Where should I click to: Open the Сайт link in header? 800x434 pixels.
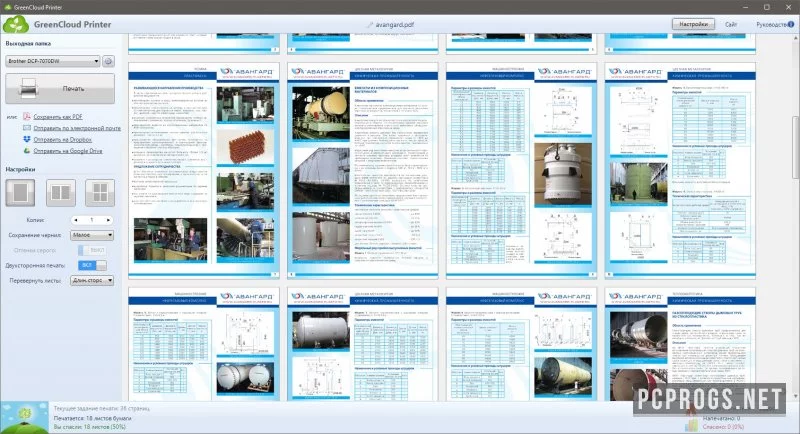click(x=731, y=24)
